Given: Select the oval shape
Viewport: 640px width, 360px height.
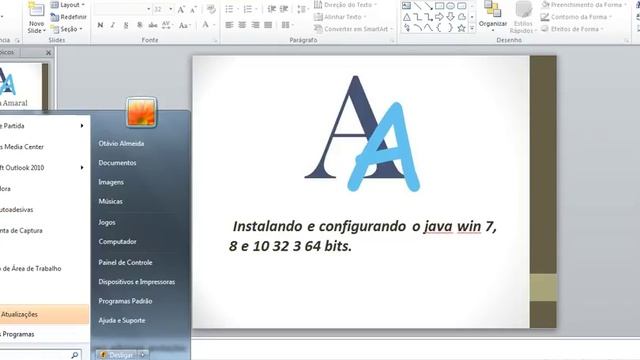Looking at the screenshot, I should (x=450, y=6).
